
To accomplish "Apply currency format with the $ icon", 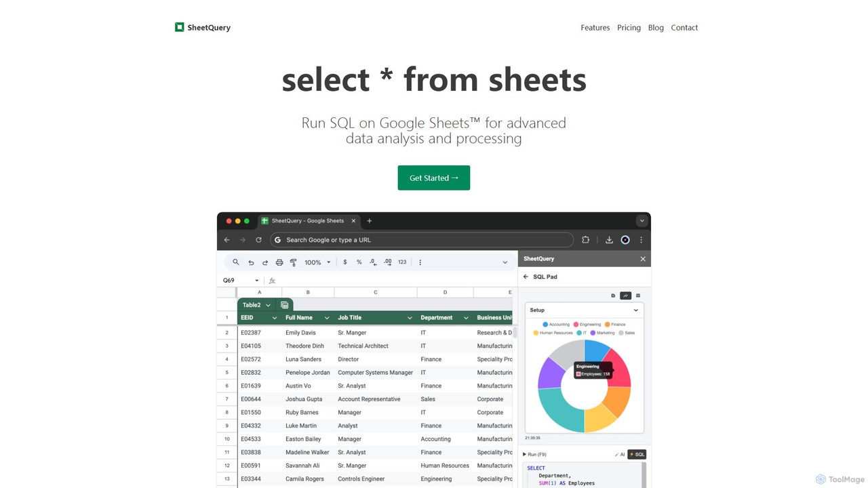I will pyautogui.click(x=345, y=262).
